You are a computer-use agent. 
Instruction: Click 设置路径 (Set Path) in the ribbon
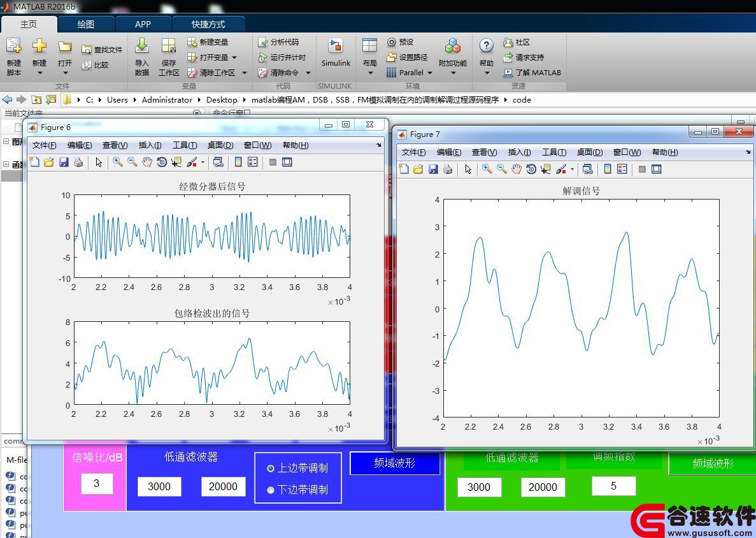point(407,57)
